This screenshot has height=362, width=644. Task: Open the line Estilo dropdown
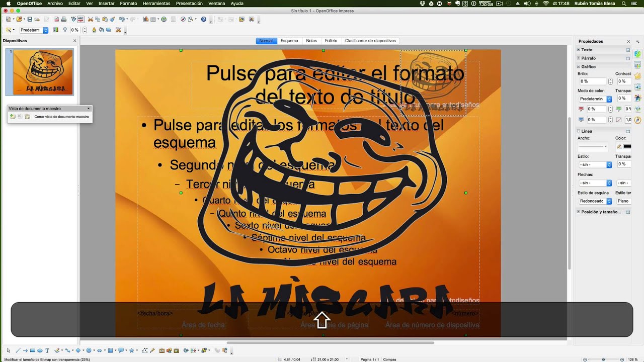[x=595, y=164]
